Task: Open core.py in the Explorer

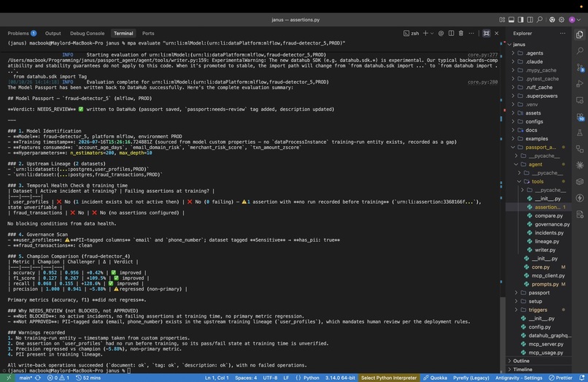Action: [541, 267]
